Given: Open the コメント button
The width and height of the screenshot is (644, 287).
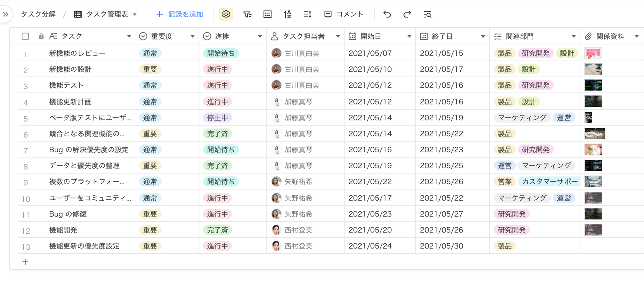Looking at the screenshot, I should [x=344, y=14].
